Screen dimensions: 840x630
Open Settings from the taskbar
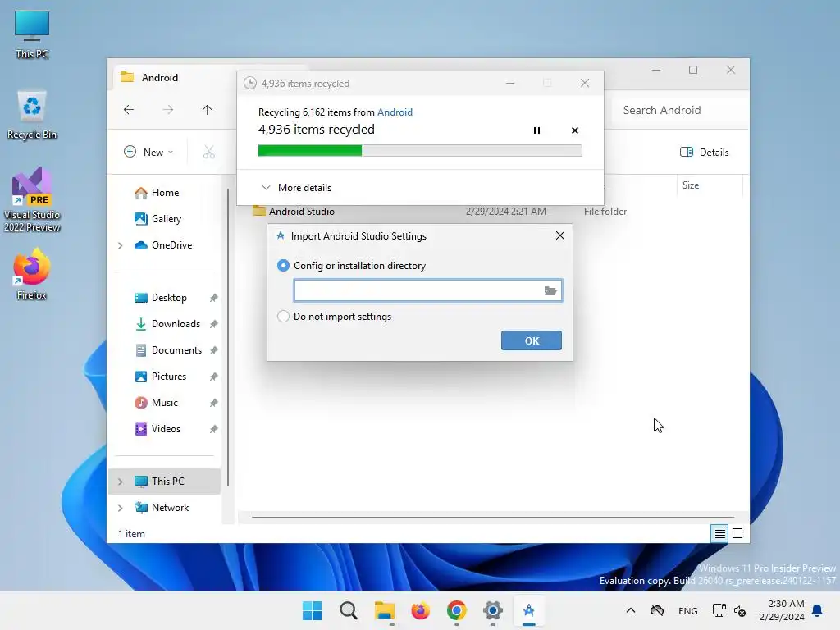point(493,610)
